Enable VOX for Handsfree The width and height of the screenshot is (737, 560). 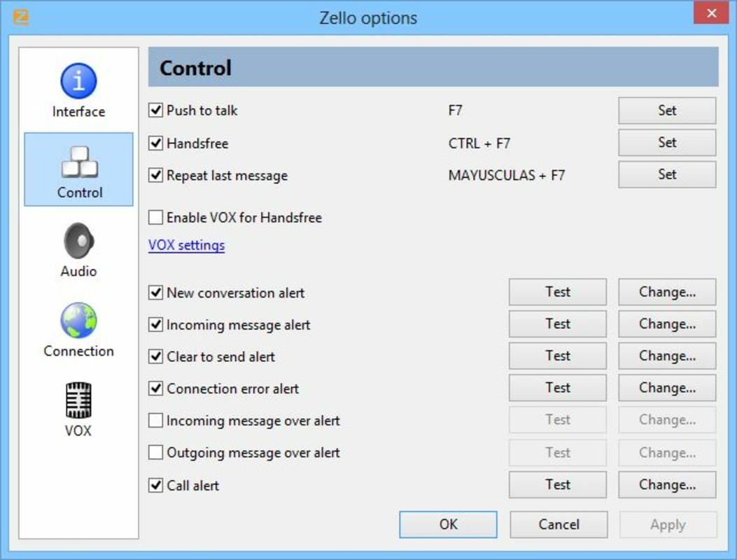coord(155,218)
